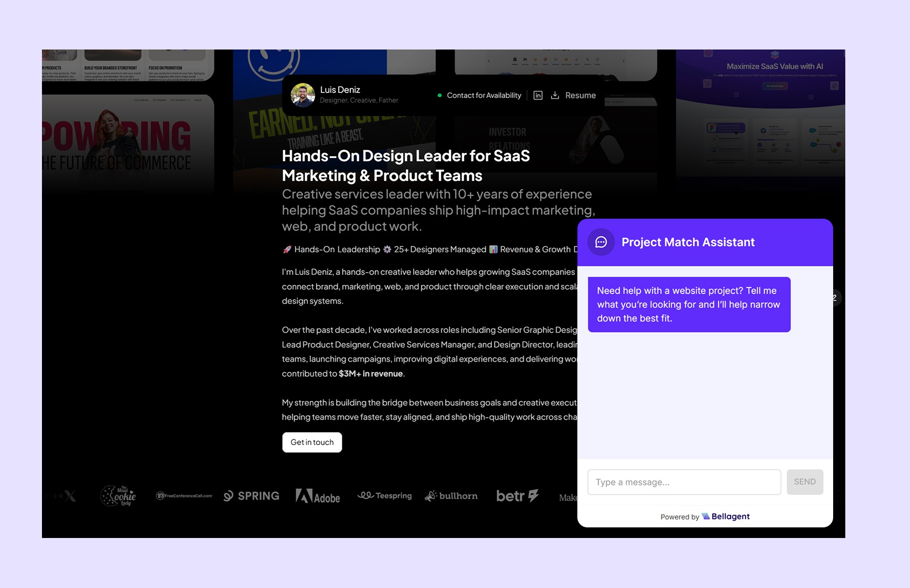Click the Teespring logo
The width and height of the screenshot is (910, 588).
(384, 496)
